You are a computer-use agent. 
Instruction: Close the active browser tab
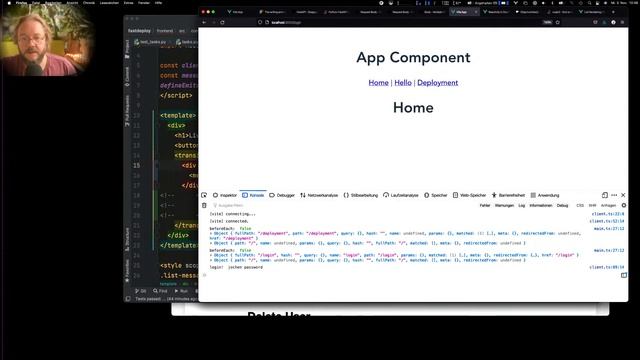[476, 12]
